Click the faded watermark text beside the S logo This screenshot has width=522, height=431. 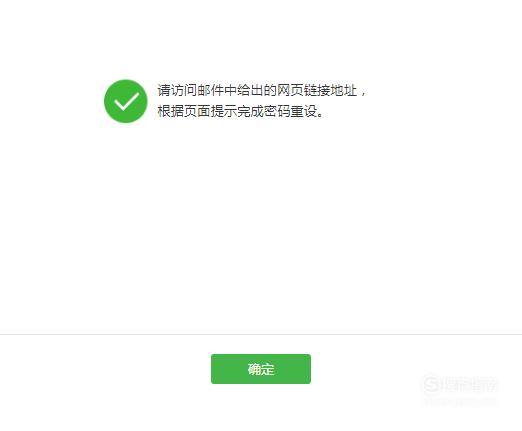click(470, 385)
